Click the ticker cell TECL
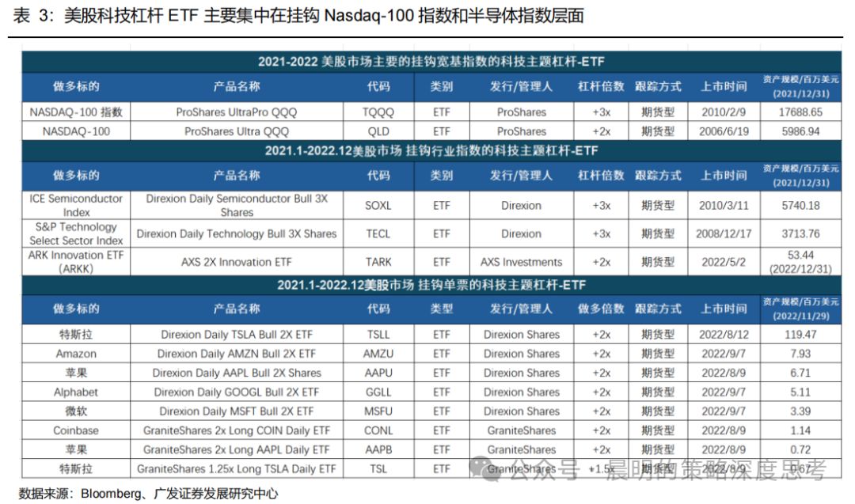 coord(378,233)
